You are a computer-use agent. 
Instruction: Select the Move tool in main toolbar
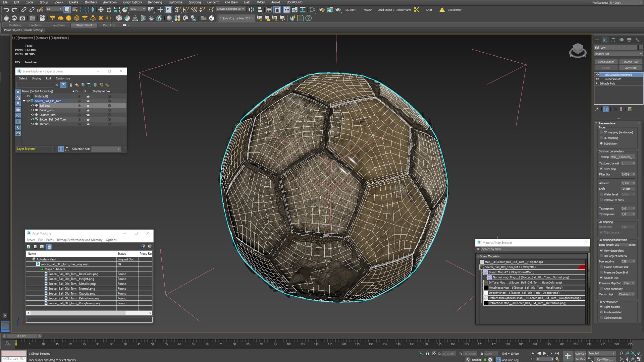[101, 10]
